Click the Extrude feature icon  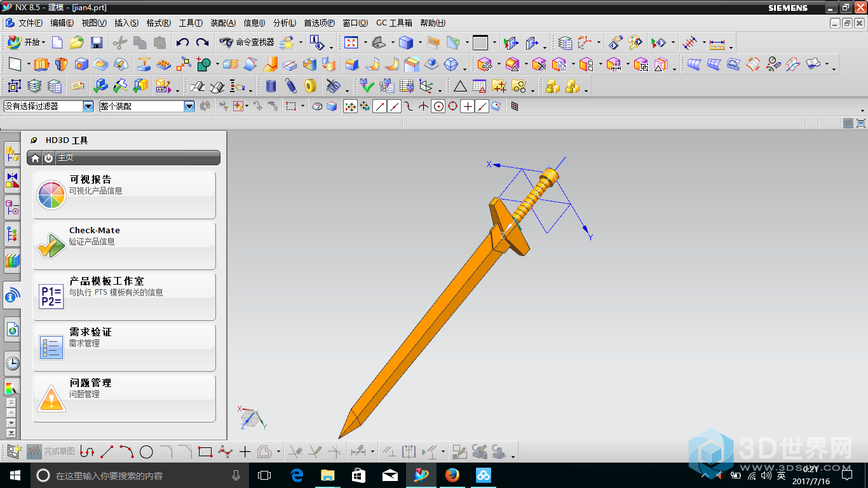pos(41,64)
